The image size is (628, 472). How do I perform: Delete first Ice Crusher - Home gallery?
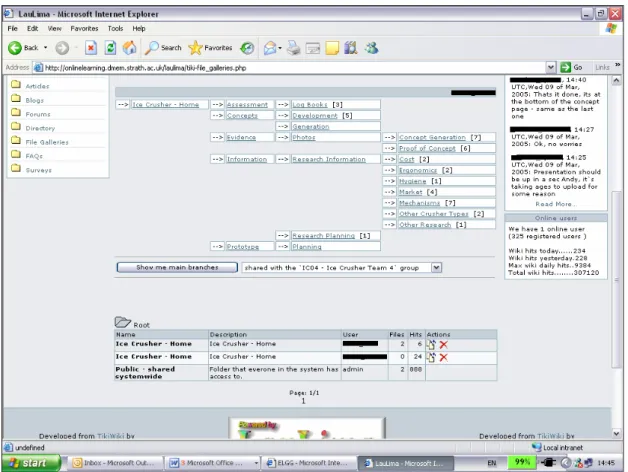point(443,345)
